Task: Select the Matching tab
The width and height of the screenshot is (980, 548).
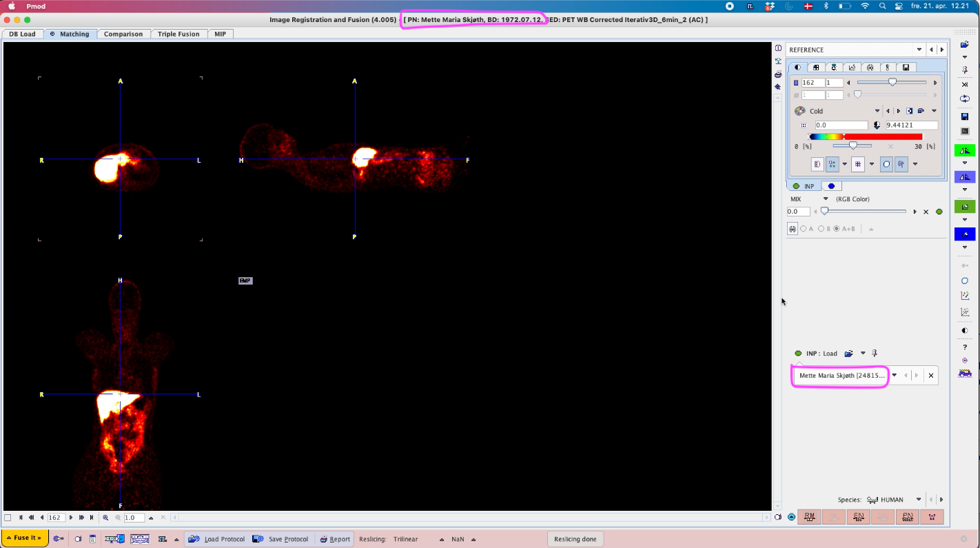Action: pyautogui.click(x=70, y=34)
